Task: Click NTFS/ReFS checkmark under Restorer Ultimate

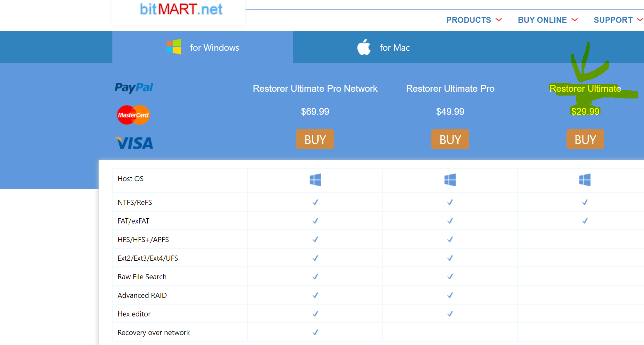Action: pos(585,202)
